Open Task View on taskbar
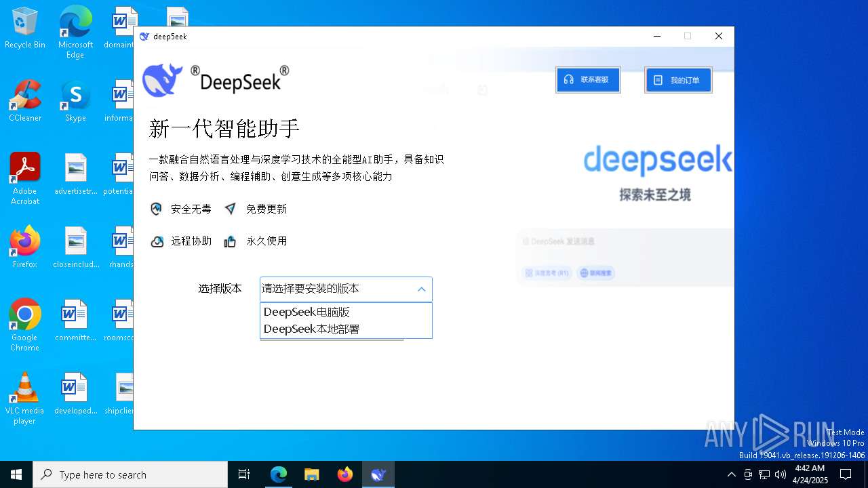 pyautogui.click(x=244, y=474)
